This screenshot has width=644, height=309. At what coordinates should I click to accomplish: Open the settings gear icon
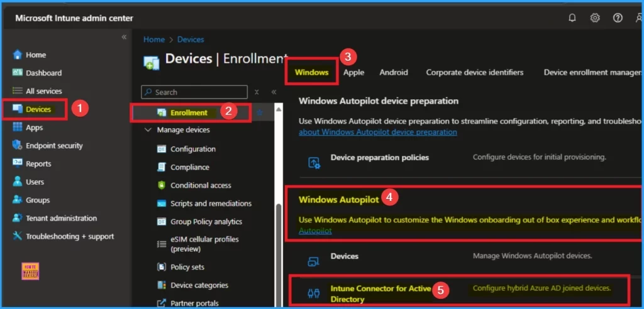tap(595, 18)
